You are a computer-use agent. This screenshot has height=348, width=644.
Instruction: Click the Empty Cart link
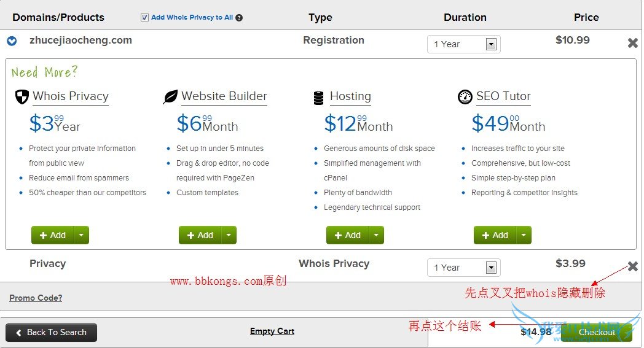pos(272,331)
